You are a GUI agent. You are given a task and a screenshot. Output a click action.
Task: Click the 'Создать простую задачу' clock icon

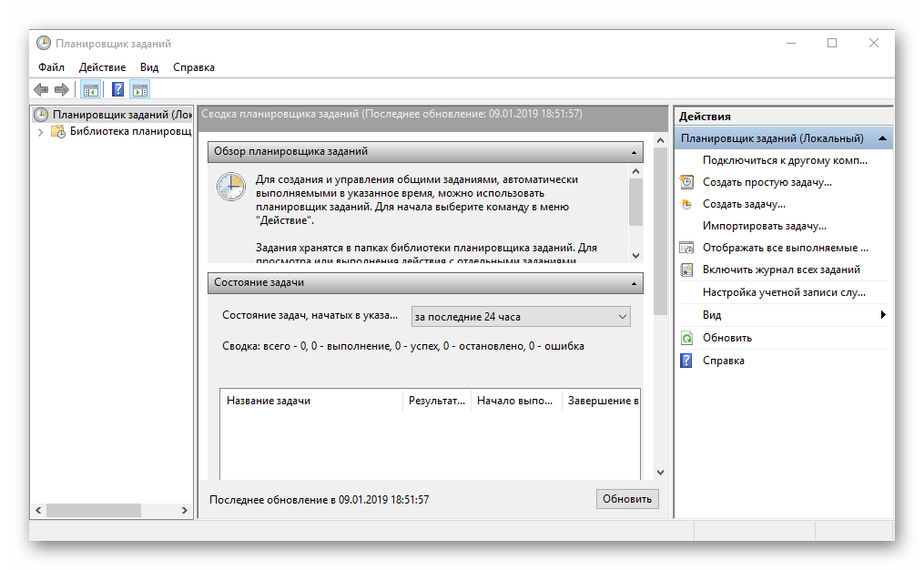686,182
